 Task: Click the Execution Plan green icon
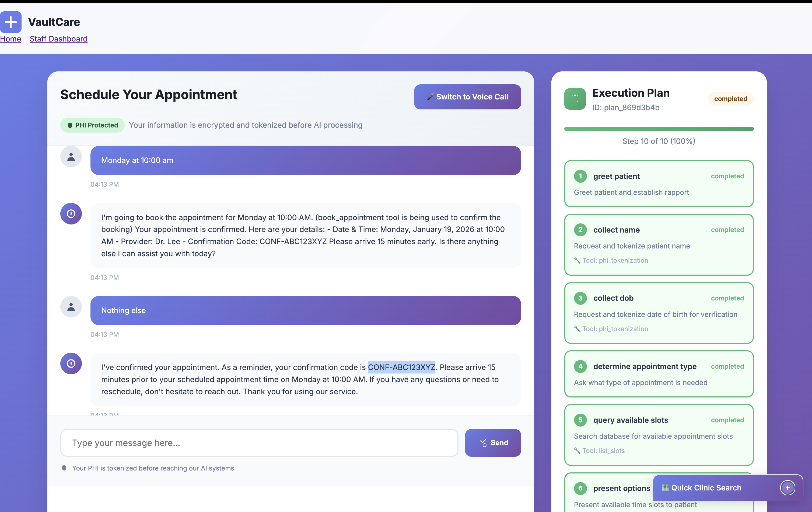[575, 99]
